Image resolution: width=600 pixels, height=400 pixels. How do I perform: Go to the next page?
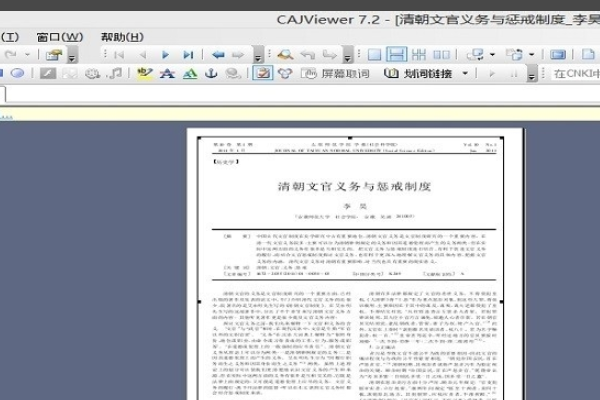click(165, 55)
